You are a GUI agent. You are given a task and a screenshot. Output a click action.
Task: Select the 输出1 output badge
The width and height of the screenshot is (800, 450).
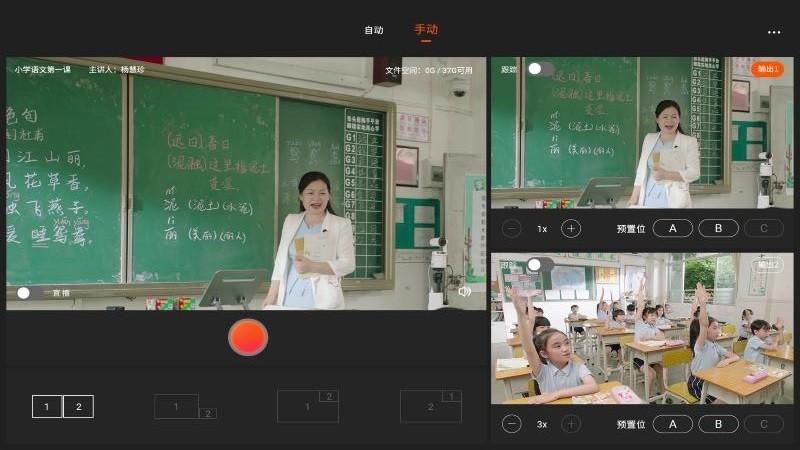coord(767,69)
